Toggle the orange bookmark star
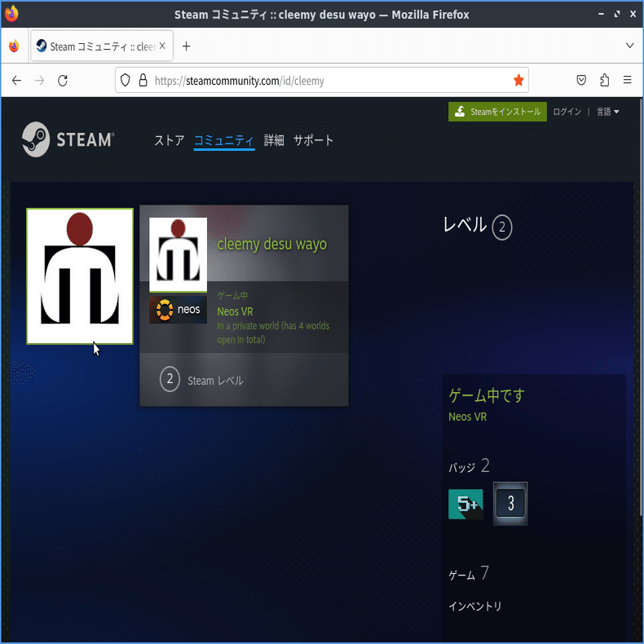Screen dimensions: 644x644 [518, 80]
